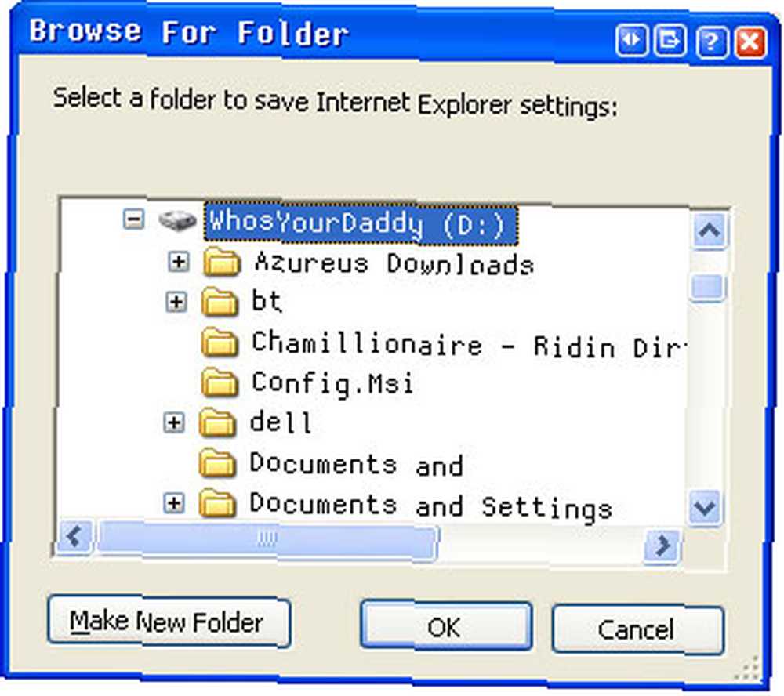Select the dell folder name
Image resolution: width=784 pixels, height=696 pixels.
(281, 422)
